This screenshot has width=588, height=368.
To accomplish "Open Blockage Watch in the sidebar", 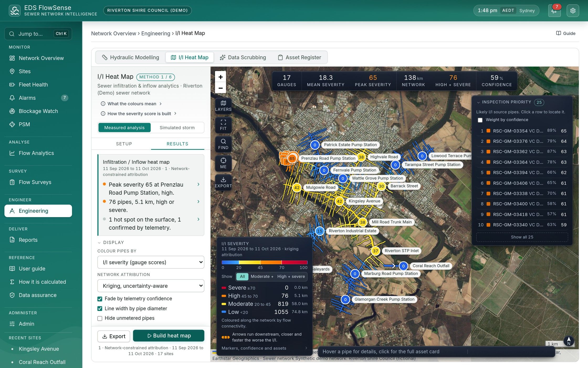I will (38, 111).
